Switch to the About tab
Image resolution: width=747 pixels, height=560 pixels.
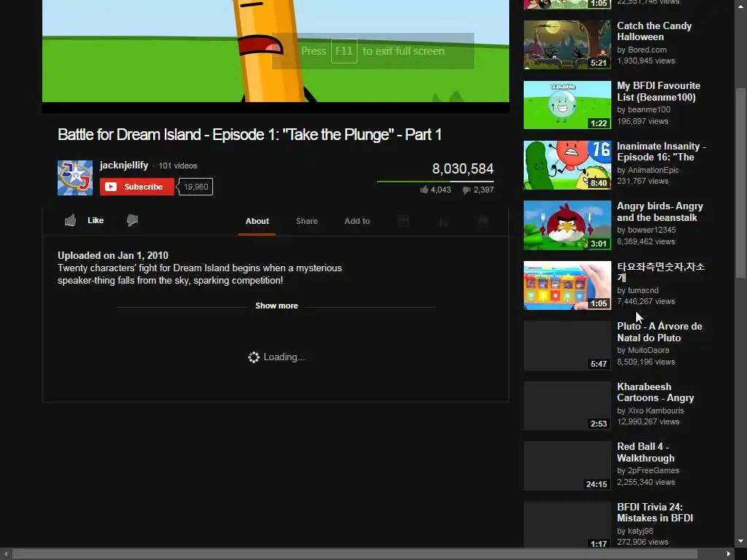click(258, 221)
